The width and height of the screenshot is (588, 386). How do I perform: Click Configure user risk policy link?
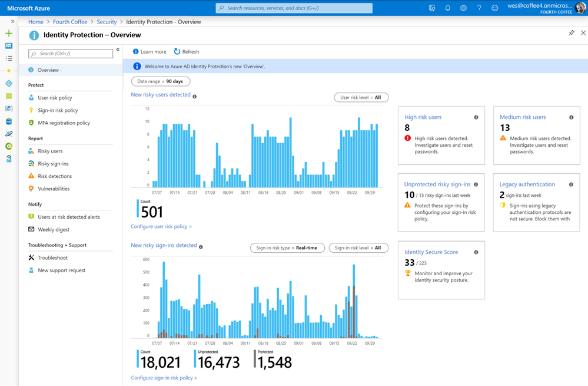(x=161, y=226)
